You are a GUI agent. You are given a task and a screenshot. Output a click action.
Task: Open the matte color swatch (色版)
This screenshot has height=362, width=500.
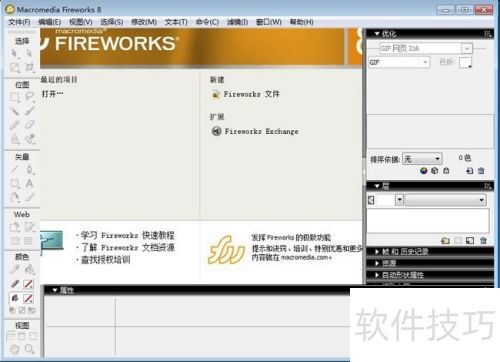click(x=465, y=62)
